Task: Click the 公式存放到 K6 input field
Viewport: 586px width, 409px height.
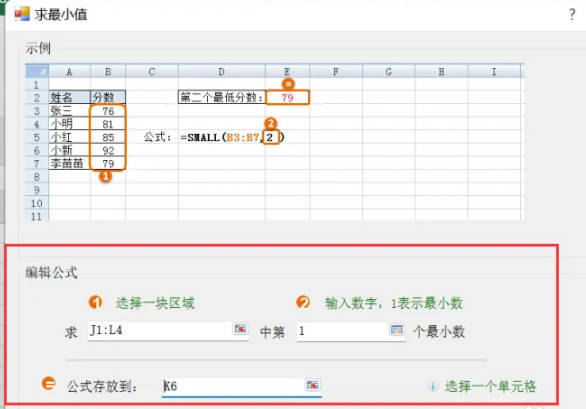Action: [242, 386]
